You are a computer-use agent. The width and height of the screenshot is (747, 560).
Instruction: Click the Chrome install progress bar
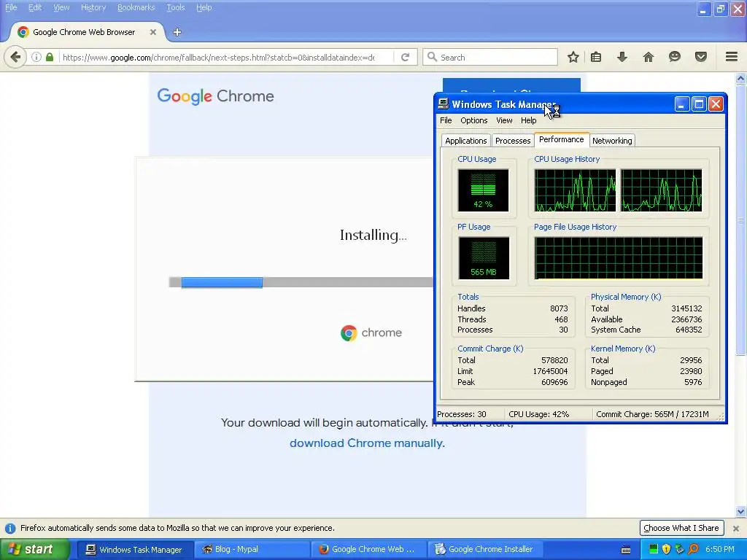tap(301, 282)
